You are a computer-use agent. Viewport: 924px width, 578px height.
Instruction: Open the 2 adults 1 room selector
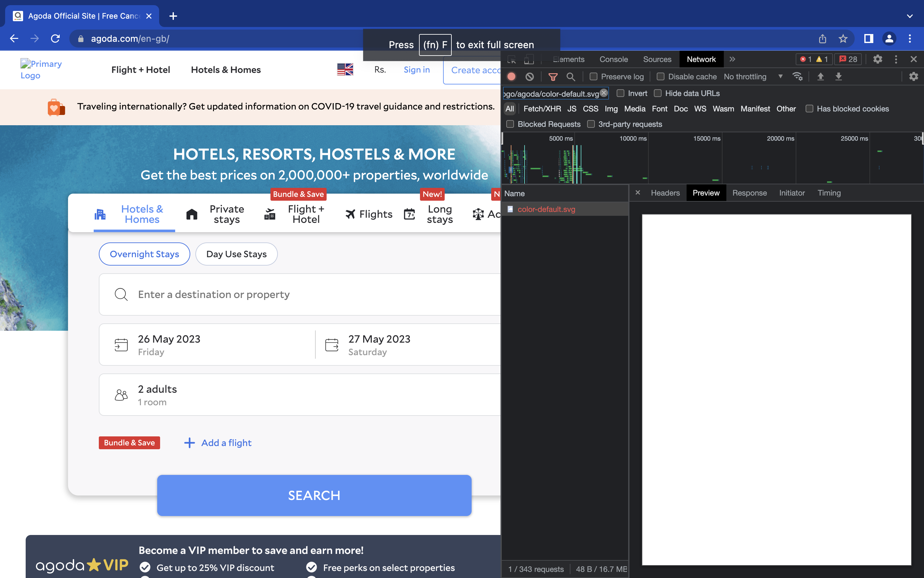[x=300, y=395]
